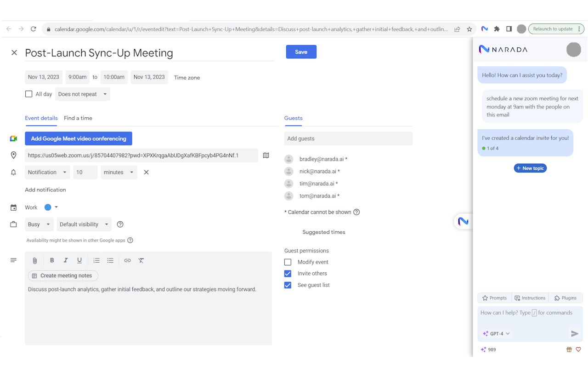Open the GPT-4 model selector in Narada

point(496,333)
